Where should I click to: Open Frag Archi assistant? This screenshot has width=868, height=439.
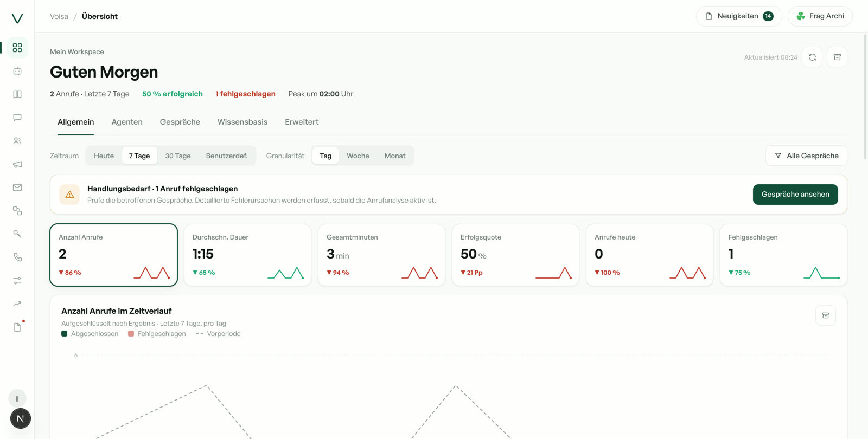(x=820, y=16)
